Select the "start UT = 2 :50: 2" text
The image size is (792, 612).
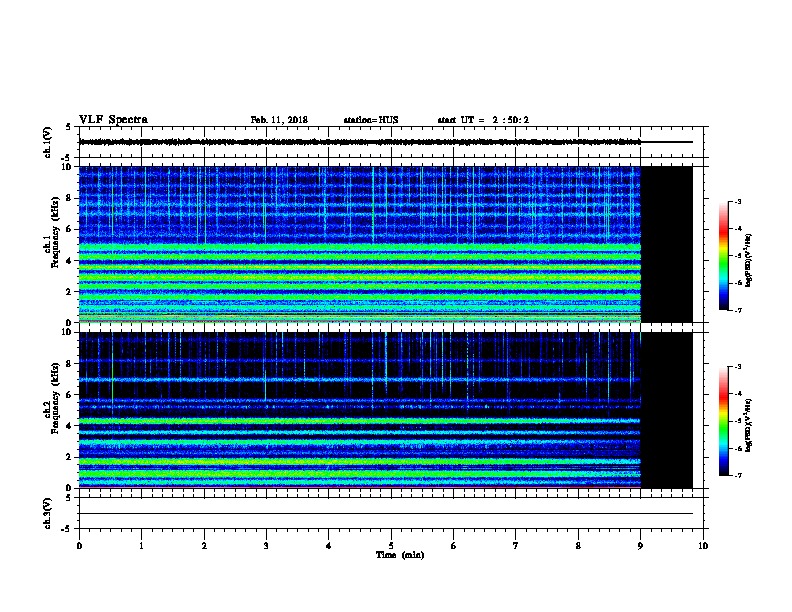click(483, 120)
